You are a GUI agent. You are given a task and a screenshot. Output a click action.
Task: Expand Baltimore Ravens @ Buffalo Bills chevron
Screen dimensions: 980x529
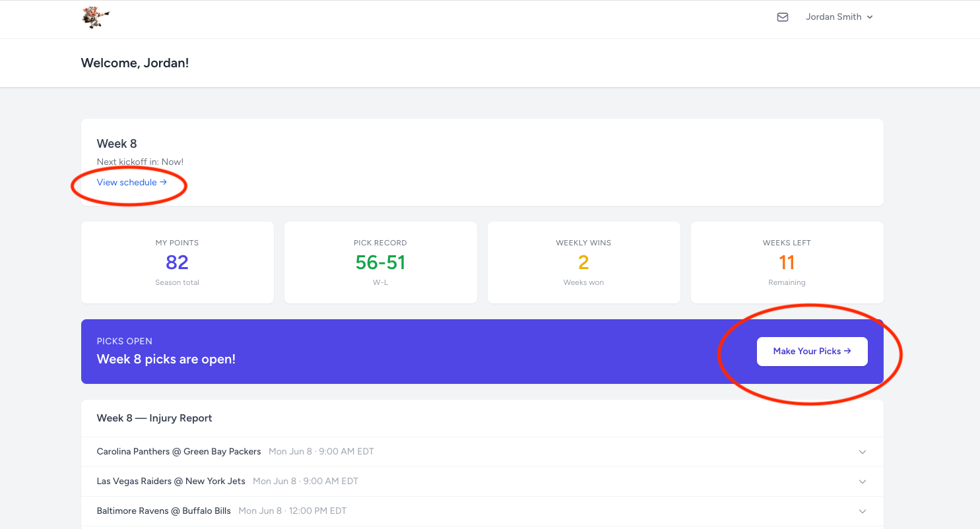[863, 511]
